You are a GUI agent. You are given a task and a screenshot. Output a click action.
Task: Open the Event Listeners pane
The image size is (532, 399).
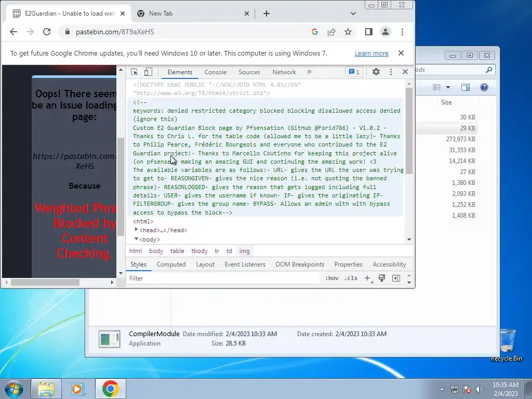click(x=245, y=264)
